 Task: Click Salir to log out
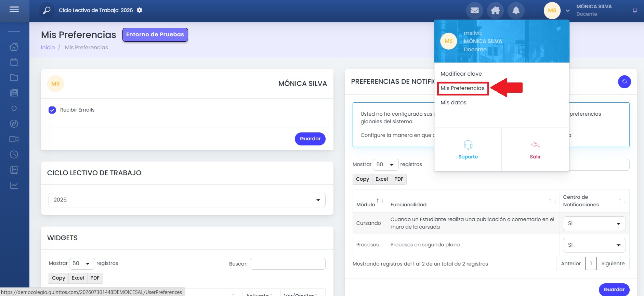pos(535,150)
